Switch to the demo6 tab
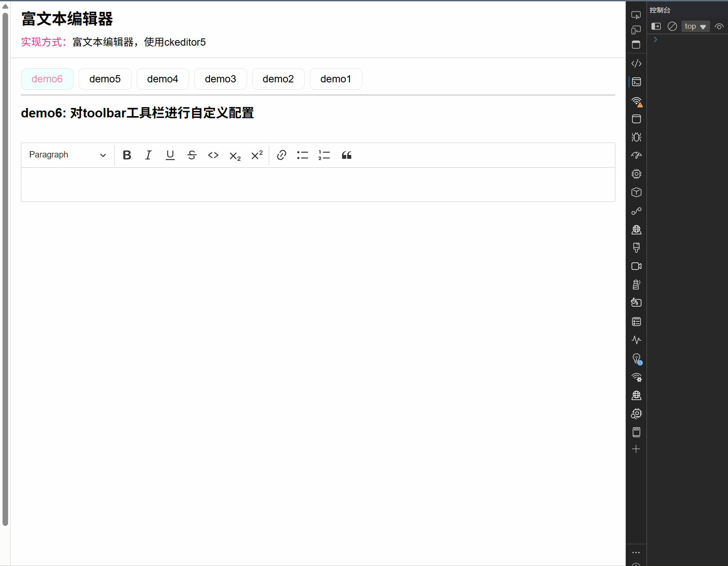Screen dimensions: 728x566 47,79
